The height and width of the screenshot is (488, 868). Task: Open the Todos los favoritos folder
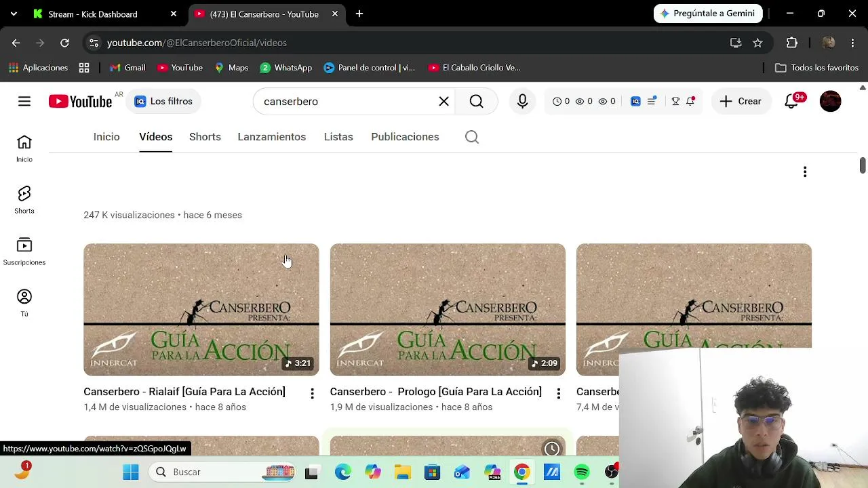[816, 68]
